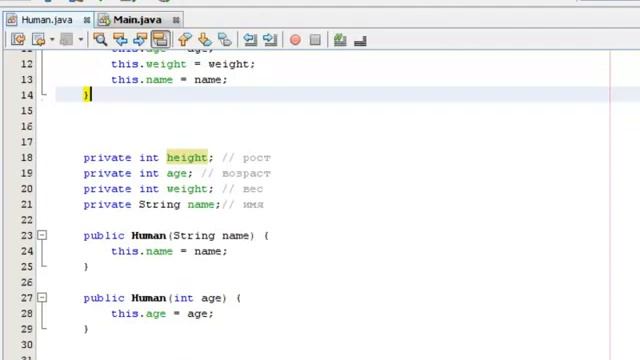
Task: Click 'this.age = age;' on line 28
Action: point(162,314)
